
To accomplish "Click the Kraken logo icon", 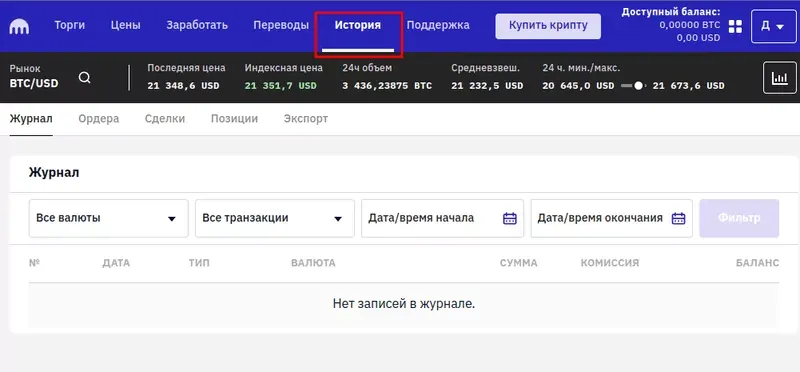I will [19, 27].
